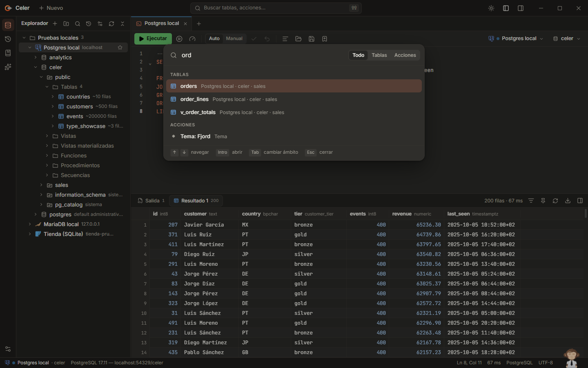Open a SQL file with folder icon
The height and width of the screenshot is (368, 588).
click(298, 39)
